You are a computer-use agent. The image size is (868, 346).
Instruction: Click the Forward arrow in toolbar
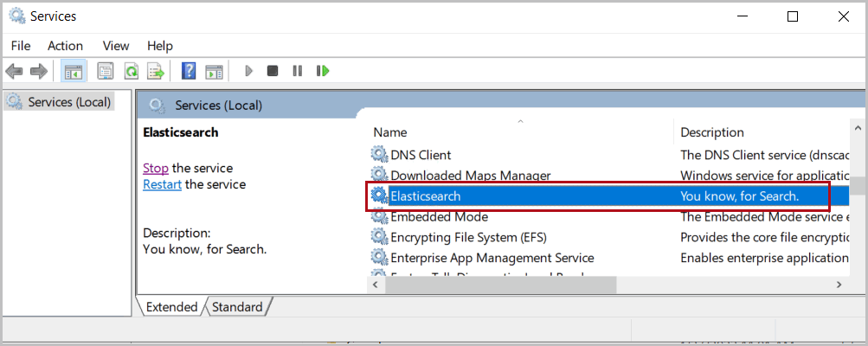coord(38,71)
